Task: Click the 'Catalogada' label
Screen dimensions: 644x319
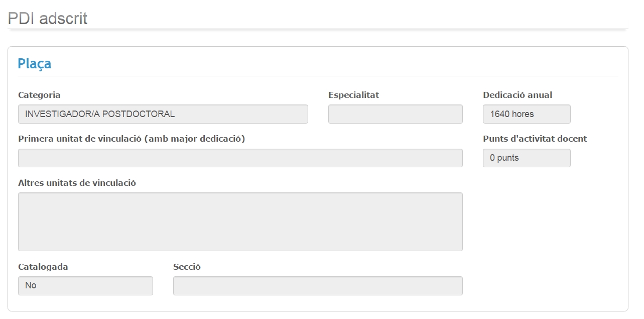Action: pos(43,267)
